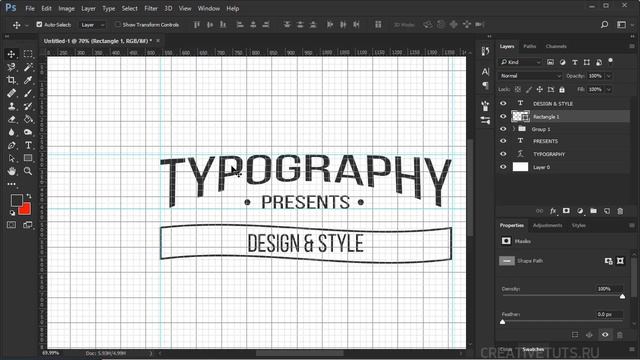Click the Feather value field

point(609,314)
